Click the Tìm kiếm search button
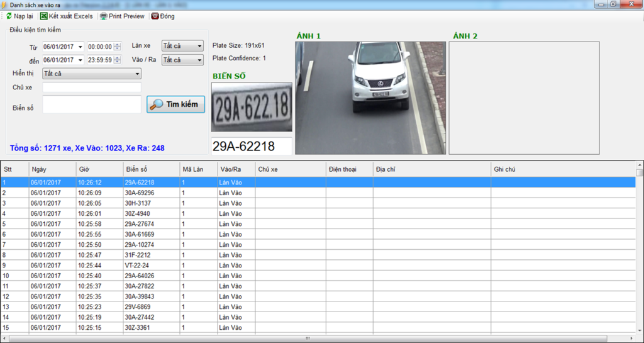The height and width of the screenshot is (343, 644). (175, 104)
